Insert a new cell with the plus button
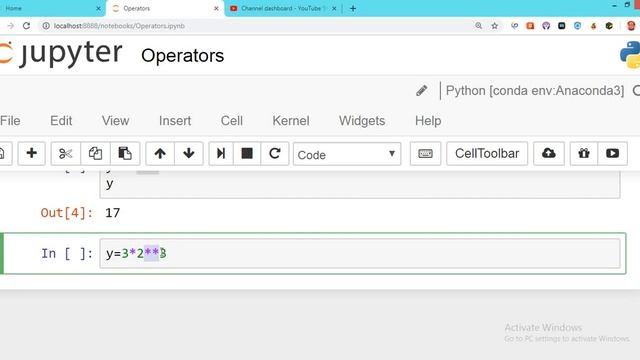This screenshot has width=640, height=360. click(x=31, y=153)
